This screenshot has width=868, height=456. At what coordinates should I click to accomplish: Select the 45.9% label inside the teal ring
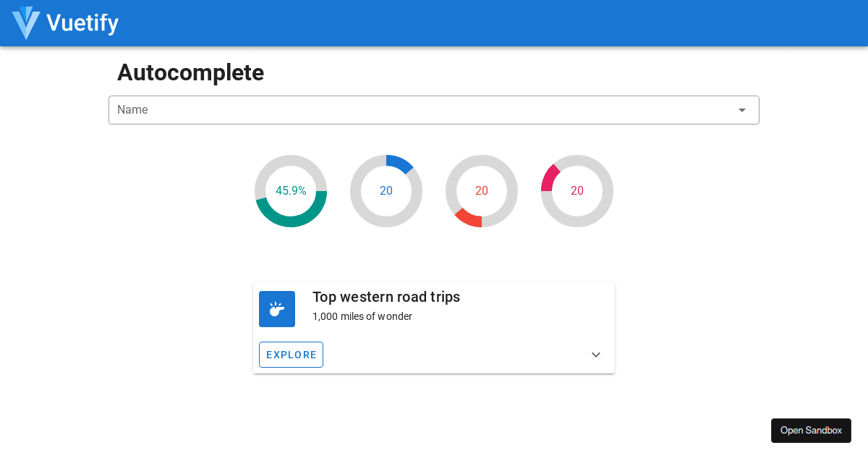[291, 191]
